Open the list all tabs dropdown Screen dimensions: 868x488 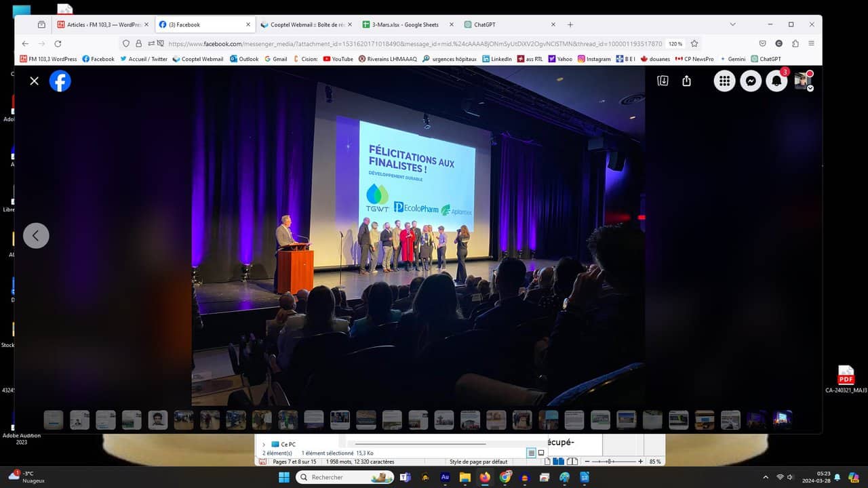732,24
